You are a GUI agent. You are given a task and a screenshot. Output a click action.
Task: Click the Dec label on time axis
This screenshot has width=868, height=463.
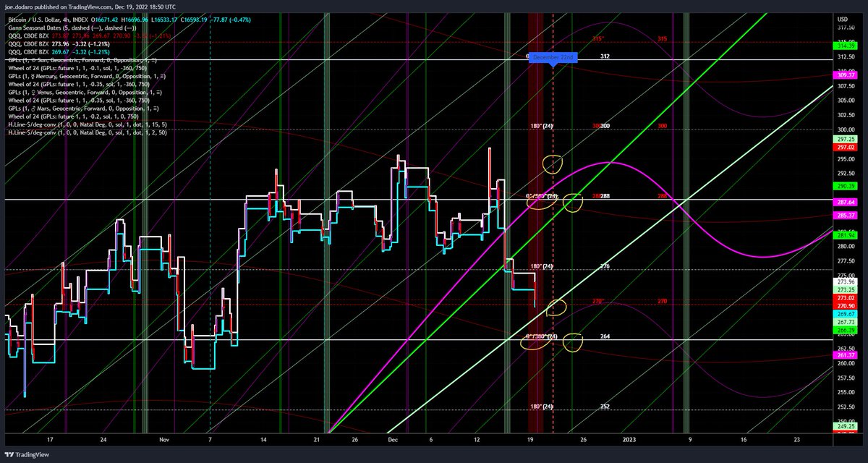click(393, 440)
